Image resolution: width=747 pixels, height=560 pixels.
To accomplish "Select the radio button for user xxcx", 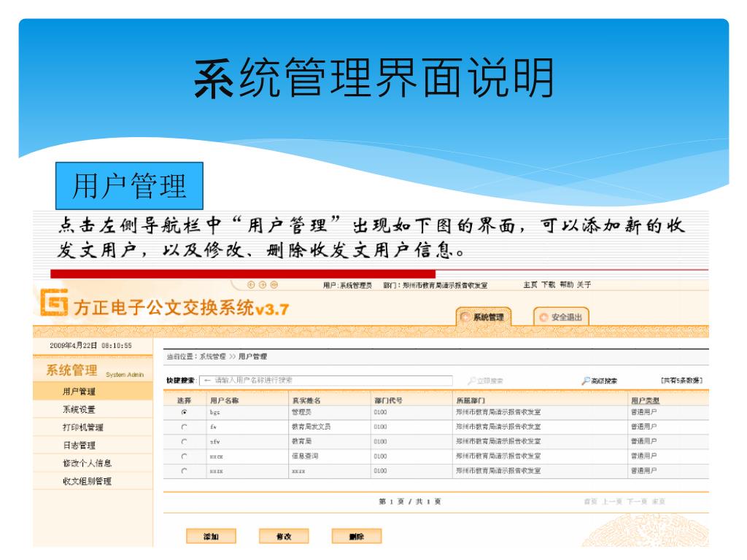I will (x=185, y=456).
